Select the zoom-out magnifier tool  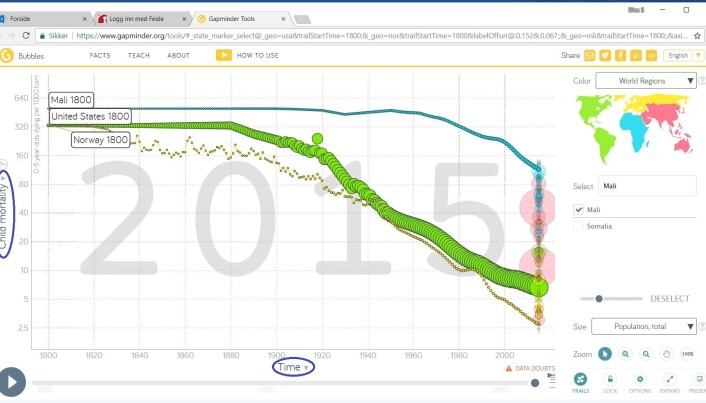pos(646,354)
